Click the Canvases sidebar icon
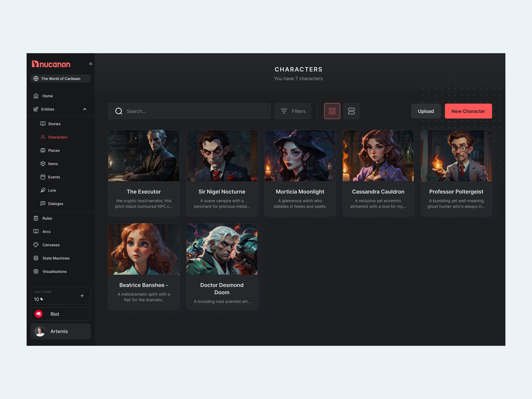This screenshot has width=532, height=399. click(x=36, y=245)
